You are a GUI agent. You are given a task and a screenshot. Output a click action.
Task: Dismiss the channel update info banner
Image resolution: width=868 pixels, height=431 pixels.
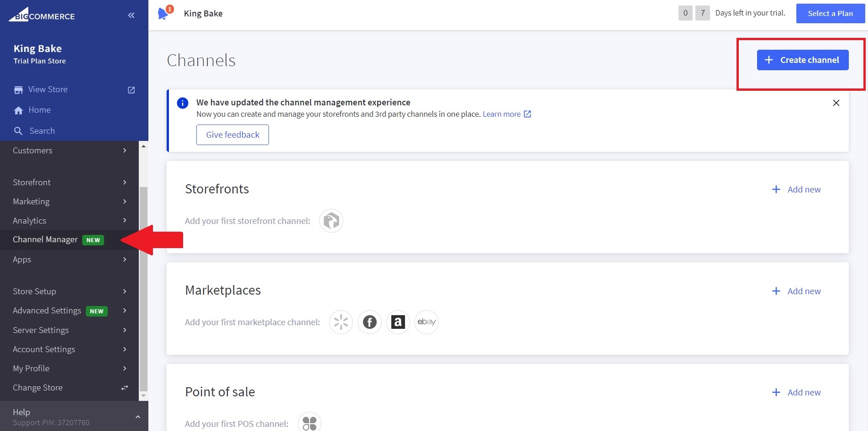tap(836, 103)
